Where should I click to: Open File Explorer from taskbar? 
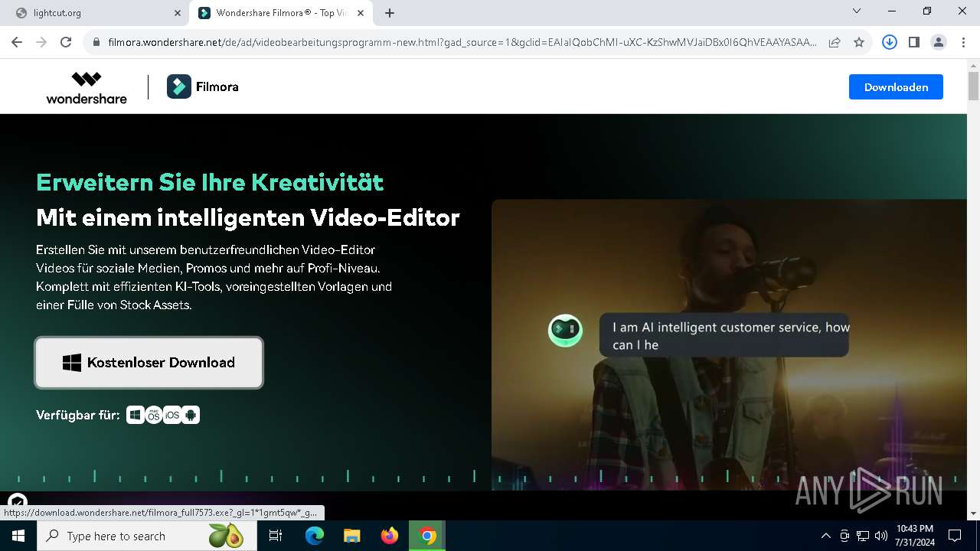point(352,536)
